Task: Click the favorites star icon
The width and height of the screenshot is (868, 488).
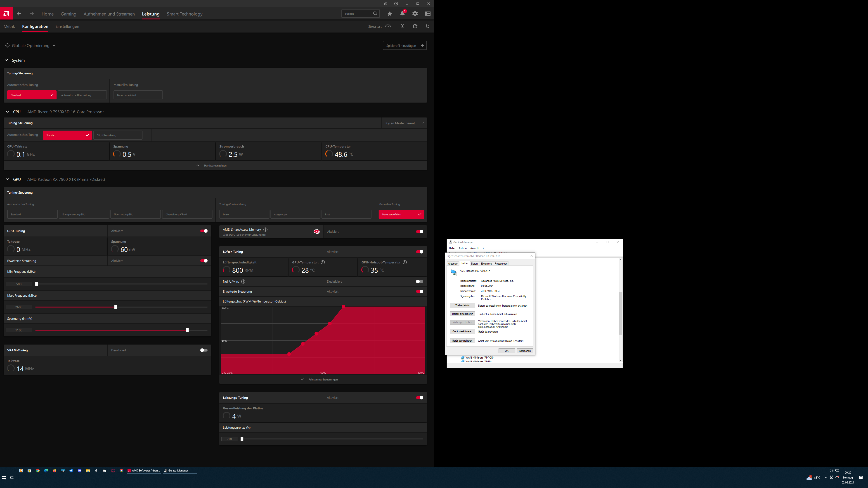Action: coord(390,14)
